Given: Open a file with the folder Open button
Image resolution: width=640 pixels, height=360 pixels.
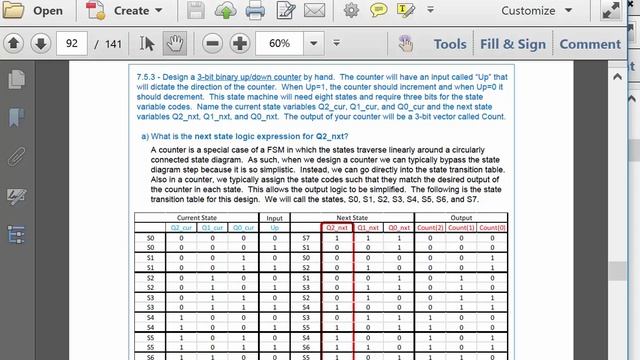Looking at the screenshot, I should [33, 10].
